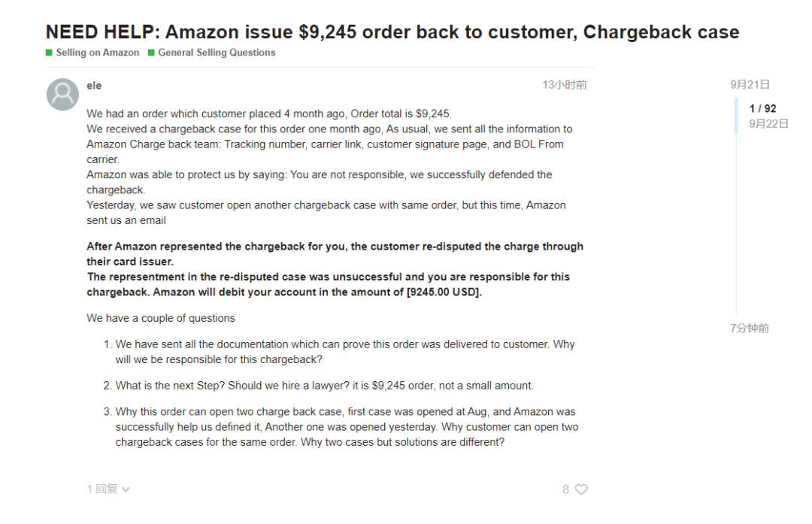Viewport: 812px width, 524px height.
Task: Click the bold Amazon chargeback email quote
Action: point(335,269)
